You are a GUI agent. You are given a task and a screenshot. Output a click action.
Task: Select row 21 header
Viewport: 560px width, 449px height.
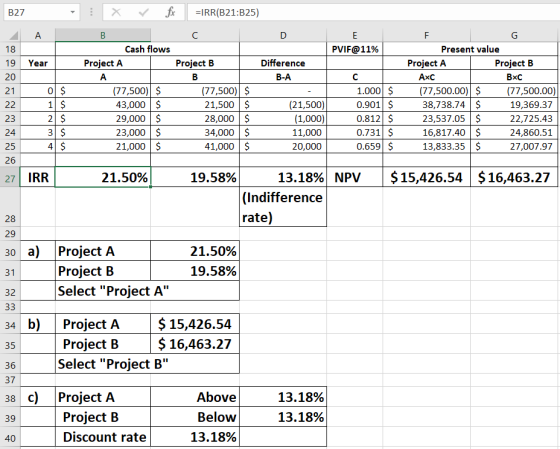click(x=10, y=91)
